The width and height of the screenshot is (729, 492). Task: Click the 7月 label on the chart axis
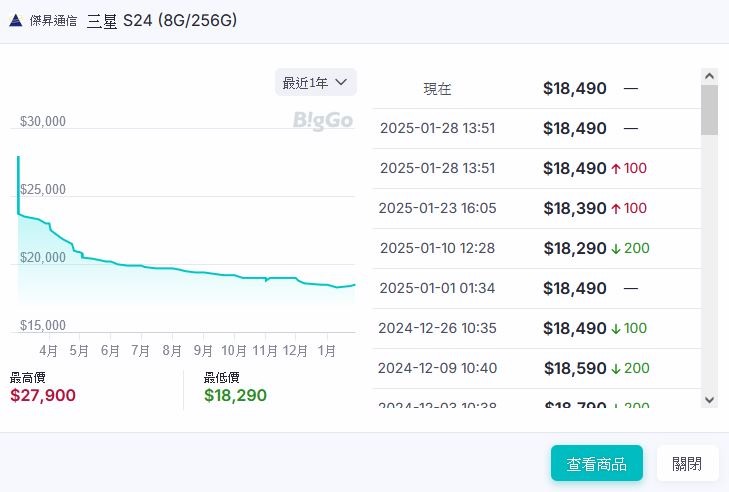140,351
